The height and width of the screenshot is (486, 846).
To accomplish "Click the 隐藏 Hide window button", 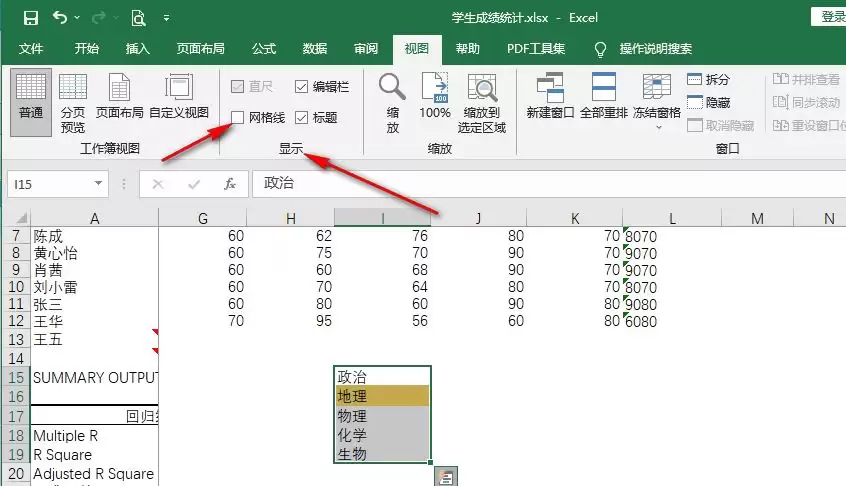I will [708, 102].
